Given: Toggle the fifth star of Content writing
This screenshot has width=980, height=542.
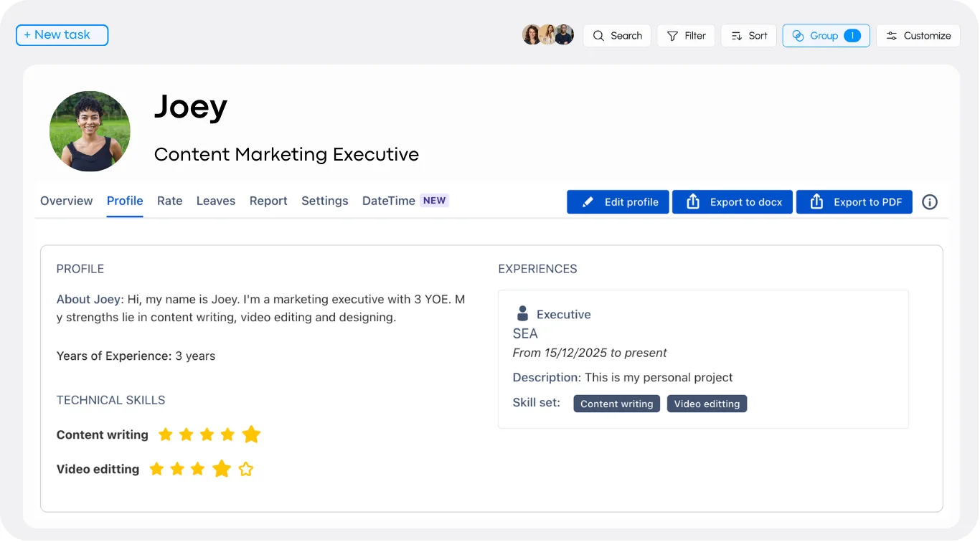Looking at the screenshot, I should click(251, 434).
